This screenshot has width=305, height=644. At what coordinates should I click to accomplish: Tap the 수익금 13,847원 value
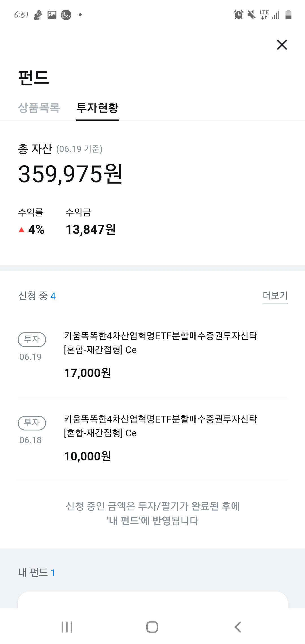click(x=91, y=229)
